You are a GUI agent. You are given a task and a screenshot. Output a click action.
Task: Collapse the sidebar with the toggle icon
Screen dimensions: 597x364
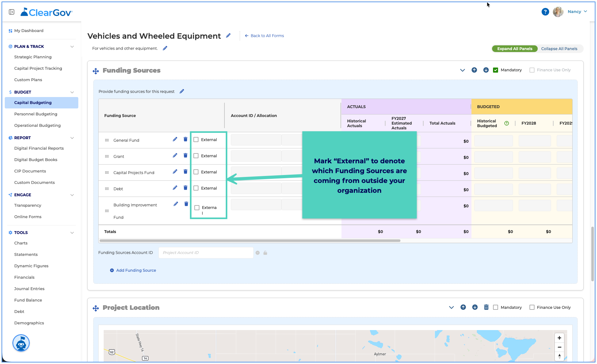12,12
